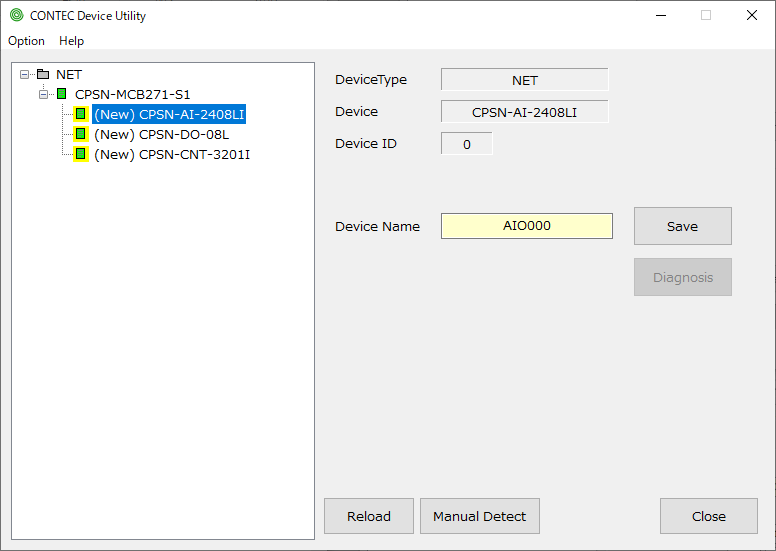Click the Device ID field showing 0
Viewport: 776px width, 551px height.
pos(467,144)
